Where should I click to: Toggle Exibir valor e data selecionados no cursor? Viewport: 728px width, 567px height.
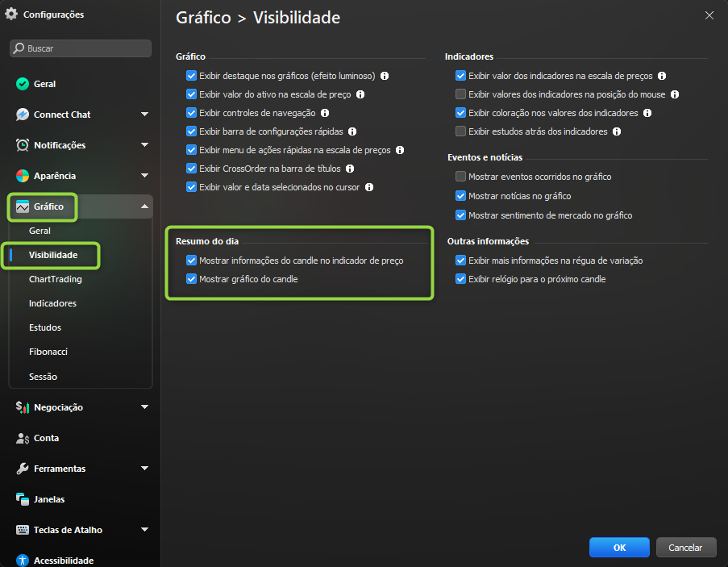click(191, 187)
